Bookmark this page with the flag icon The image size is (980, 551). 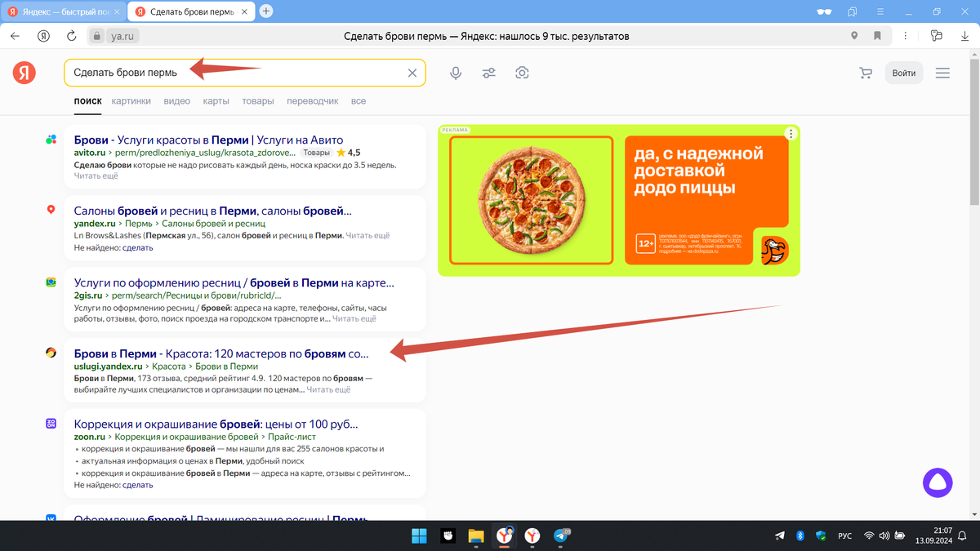pyautogui.click(x=877, y=36)
